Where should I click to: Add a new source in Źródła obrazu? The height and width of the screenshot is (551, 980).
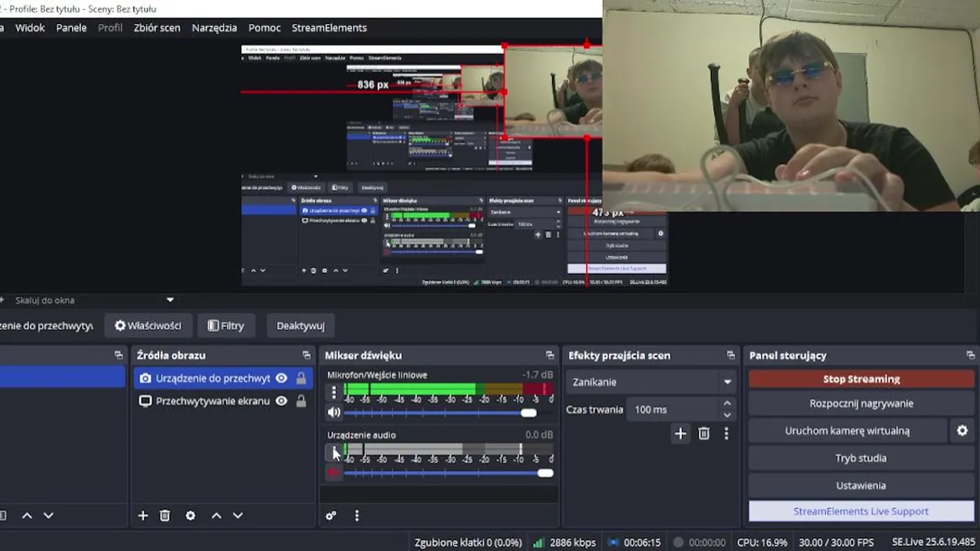(x=142, y=516)
